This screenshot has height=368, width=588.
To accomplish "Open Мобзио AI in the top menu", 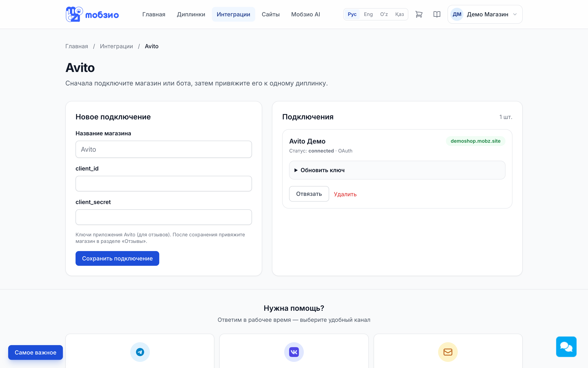I will [305, 14].
